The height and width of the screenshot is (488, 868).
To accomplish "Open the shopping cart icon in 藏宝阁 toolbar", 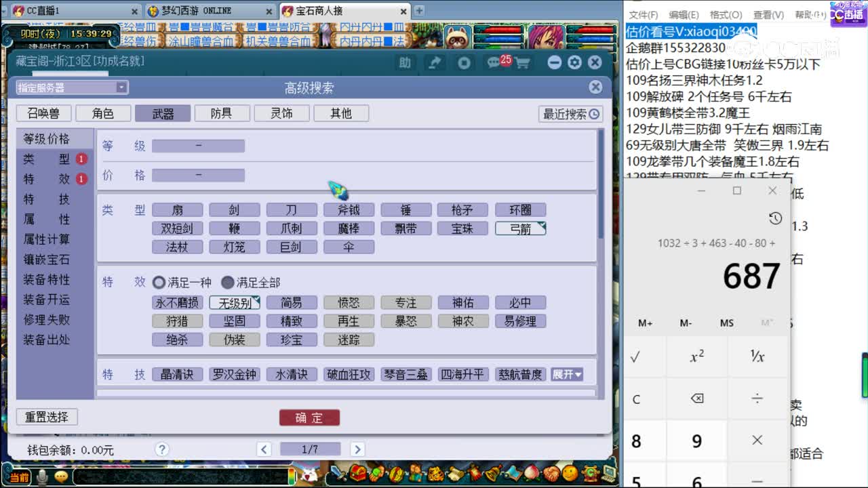I will 522,63.
